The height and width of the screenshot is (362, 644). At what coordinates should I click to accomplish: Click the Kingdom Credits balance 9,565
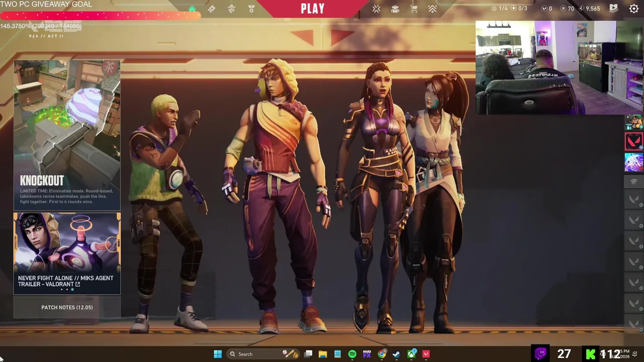point(589,9)
